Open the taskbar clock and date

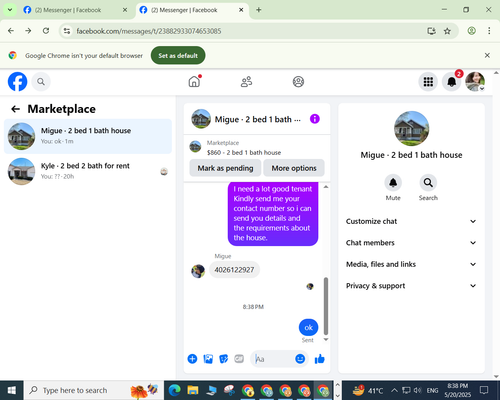pos(458,390)
